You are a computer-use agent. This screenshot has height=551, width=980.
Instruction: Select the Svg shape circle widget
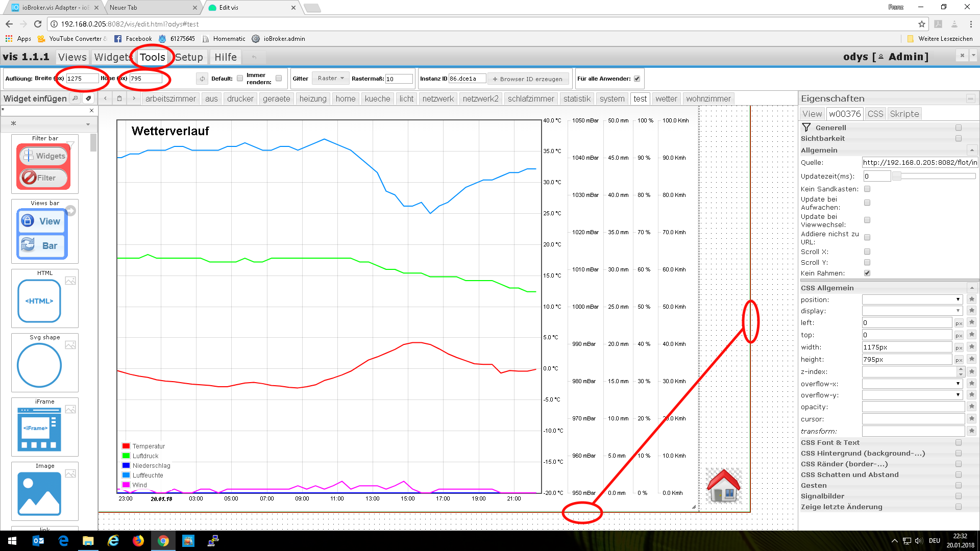[39, 365]
